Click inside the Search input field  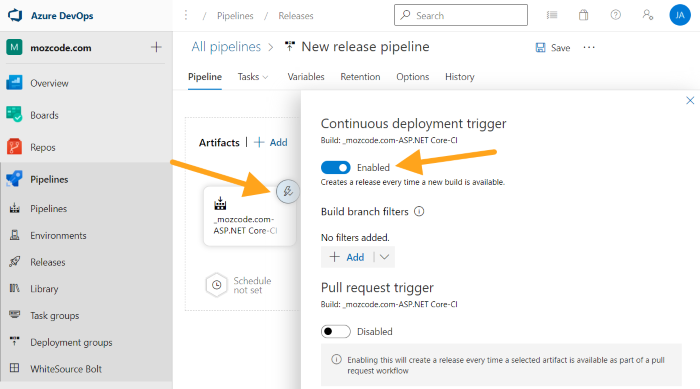click(x=461, y=15)
